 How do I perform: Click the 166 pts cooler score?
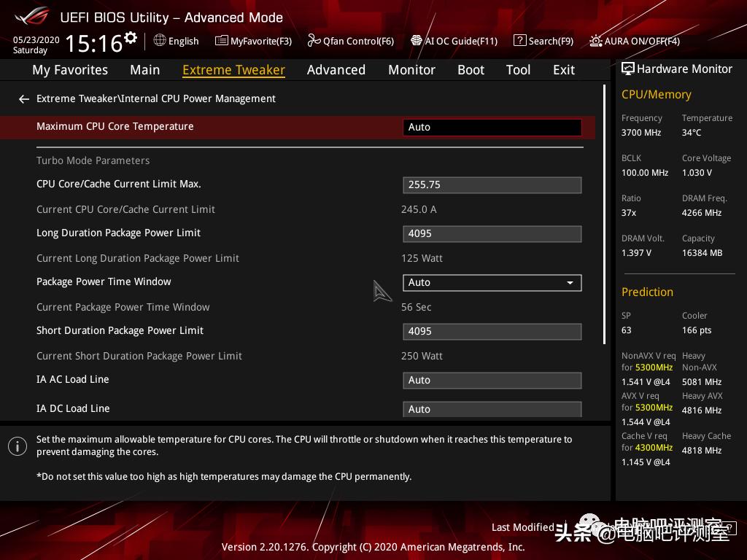[x=697, y=330]
